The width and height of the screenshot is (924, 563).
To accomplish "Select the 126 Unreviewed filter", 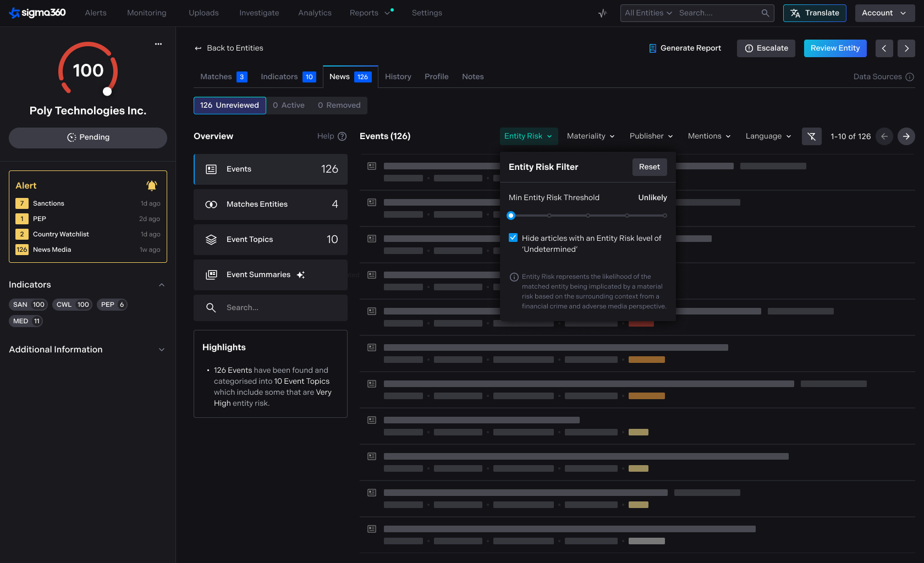I will [229, 106].
